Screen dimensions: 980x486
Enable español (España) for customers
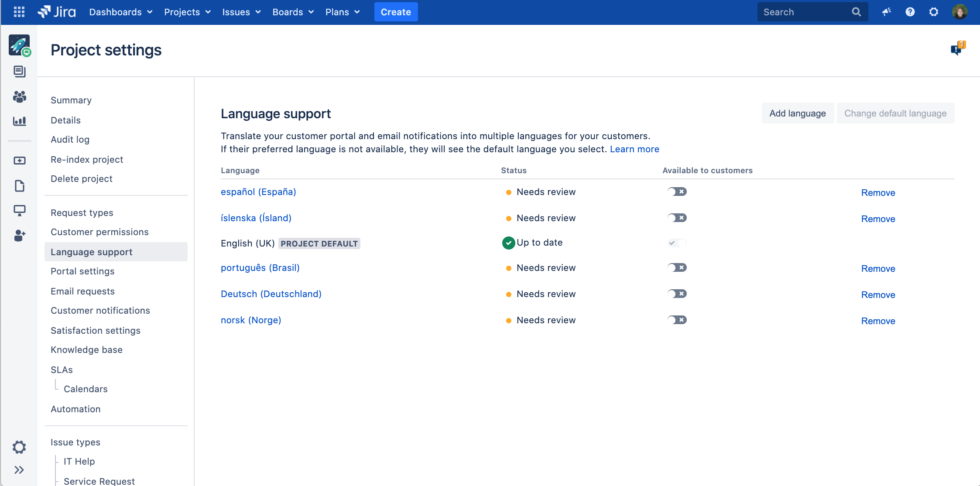[677, 192]
